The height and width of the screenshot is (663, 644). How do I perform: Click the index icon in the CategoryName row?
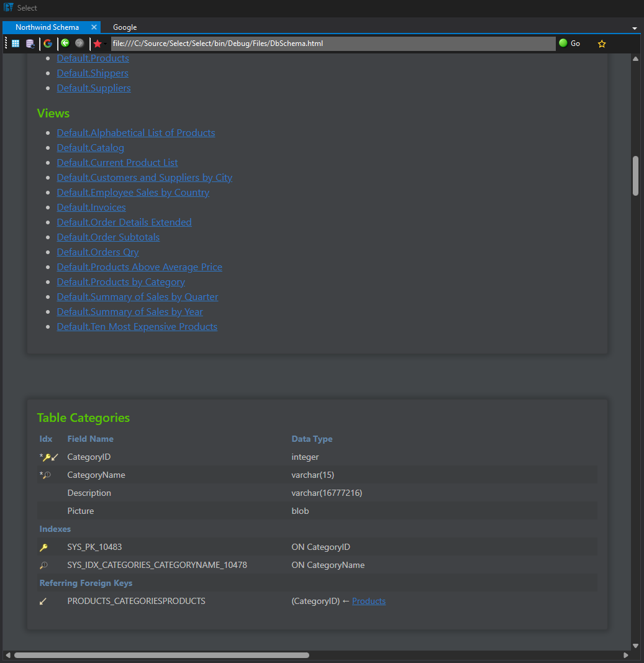47,475
